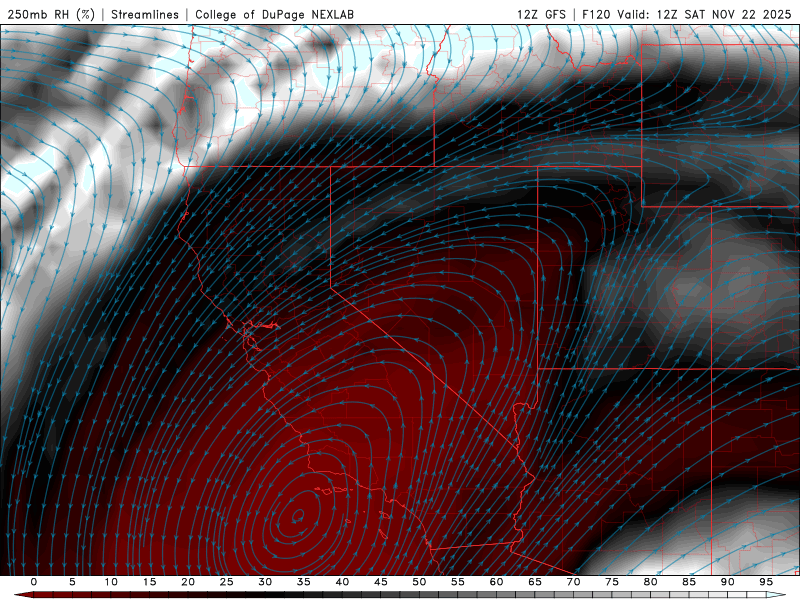Image resolution: width=800 pixels, height=600 pixels.
Task: Click the colorbar label "95"
Action: [766, 582]
